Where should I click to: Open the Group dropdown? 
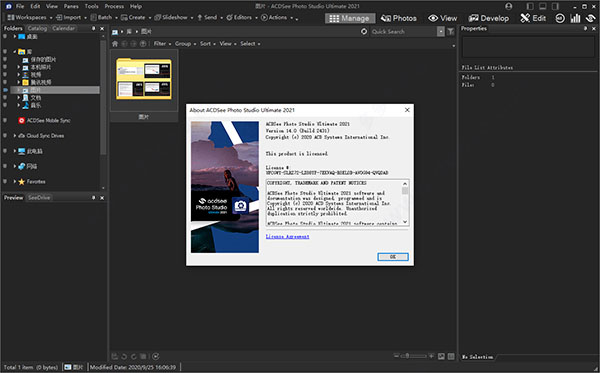pos(185,44)
